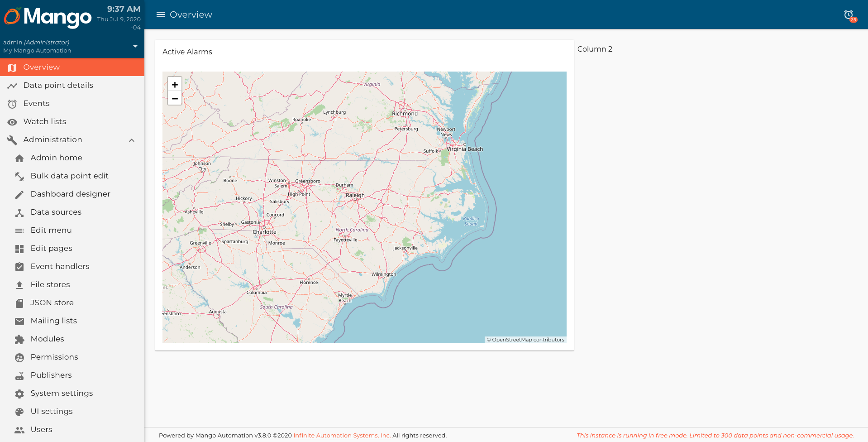Open Event handlers item
This screenshot has height=442, width=868.
coord(72,266)
